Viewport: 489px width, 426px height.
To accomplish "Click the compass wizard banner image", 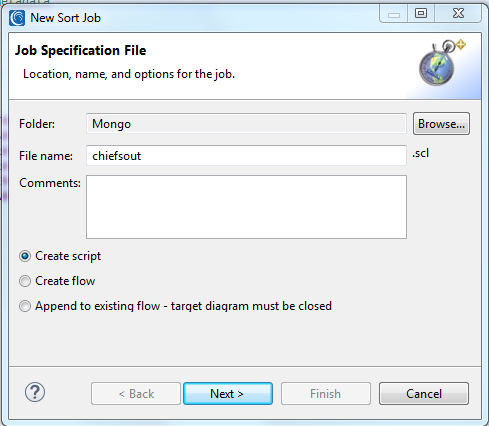I will [x=441, y=63].
